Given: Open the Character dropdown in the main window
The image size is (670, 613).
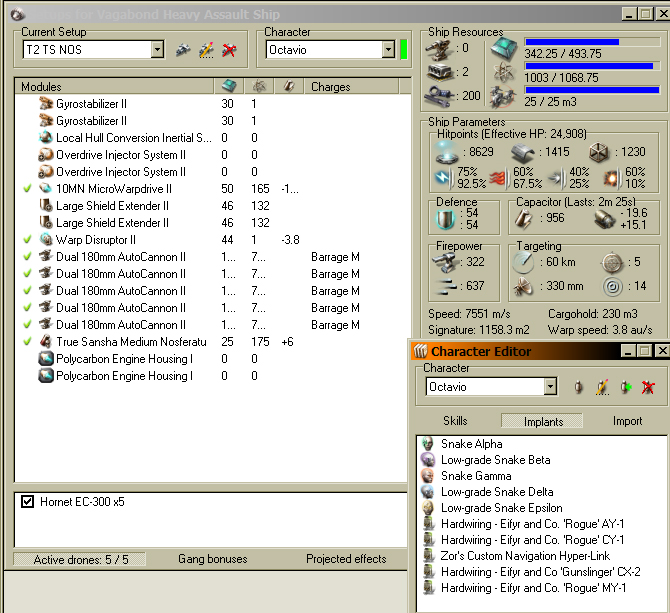Looking at the screenshot, I should [x=388, y=50].
